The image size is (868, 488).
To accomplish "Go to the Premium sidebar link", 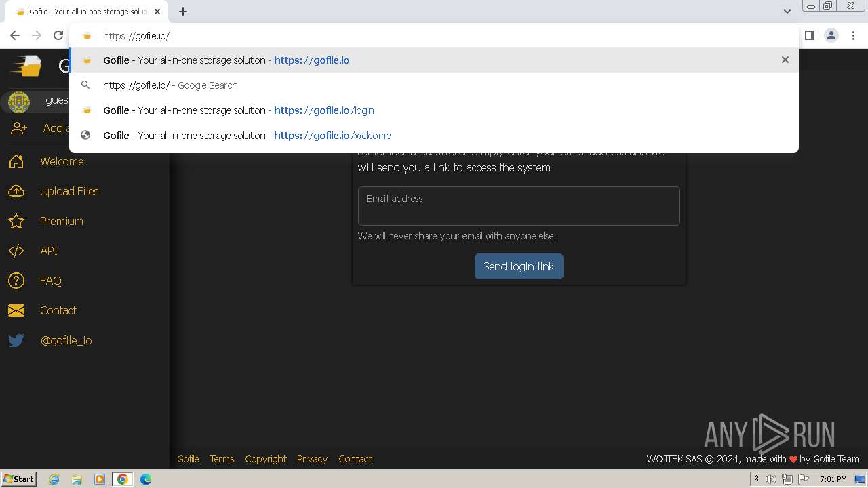I will point(62,221).
